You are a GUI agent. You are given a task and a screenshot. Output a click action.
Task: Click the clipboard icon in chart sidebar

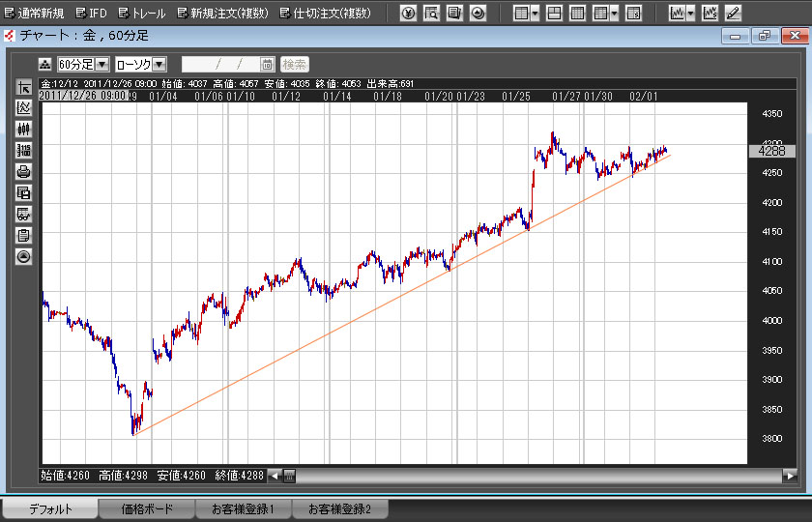click(x=24, y=235)
